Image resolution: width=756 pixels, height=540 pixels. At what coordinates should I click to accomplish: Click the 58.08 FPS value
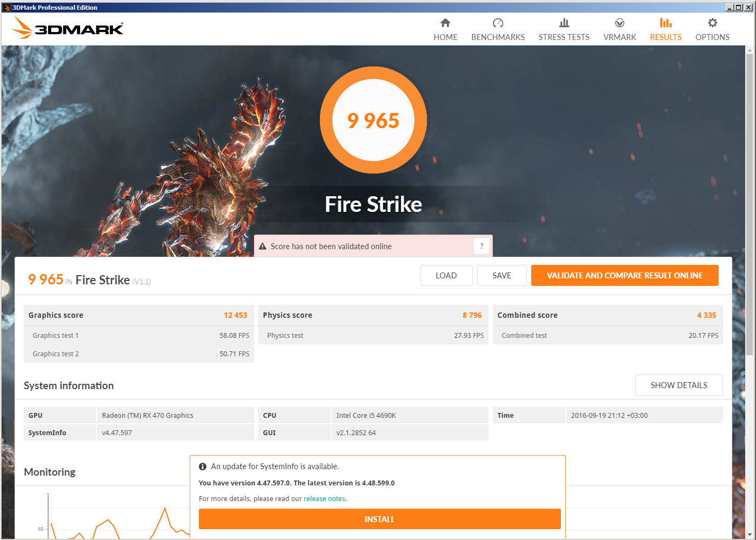point(235,336)
